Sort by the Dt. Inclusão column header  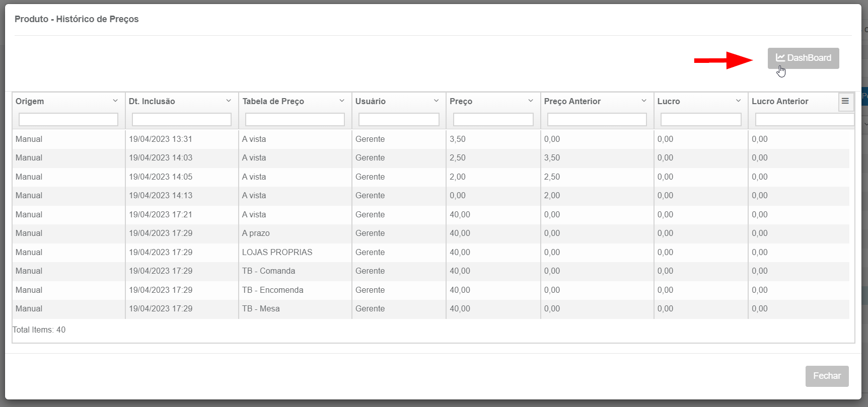tap(152, 101)
